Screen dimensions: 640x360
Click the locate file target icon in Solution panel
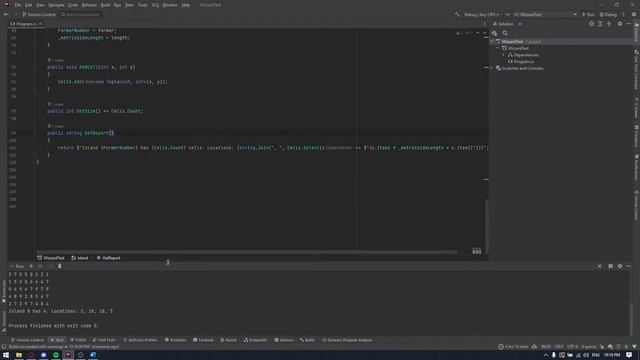pos(591,24)
